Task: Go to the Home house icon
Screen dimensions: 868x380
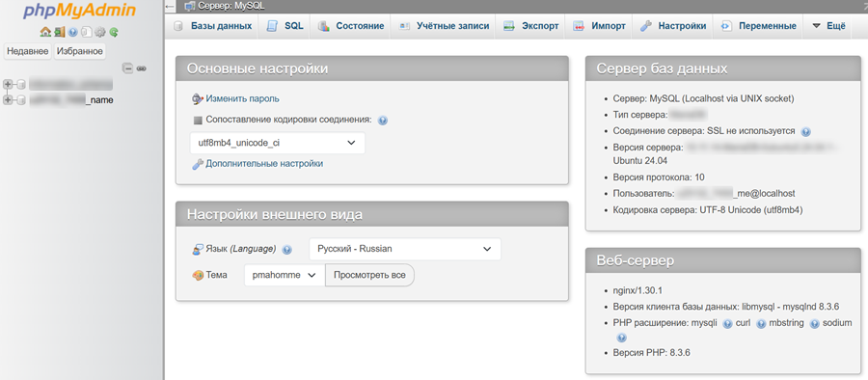Action: (44, 32)
